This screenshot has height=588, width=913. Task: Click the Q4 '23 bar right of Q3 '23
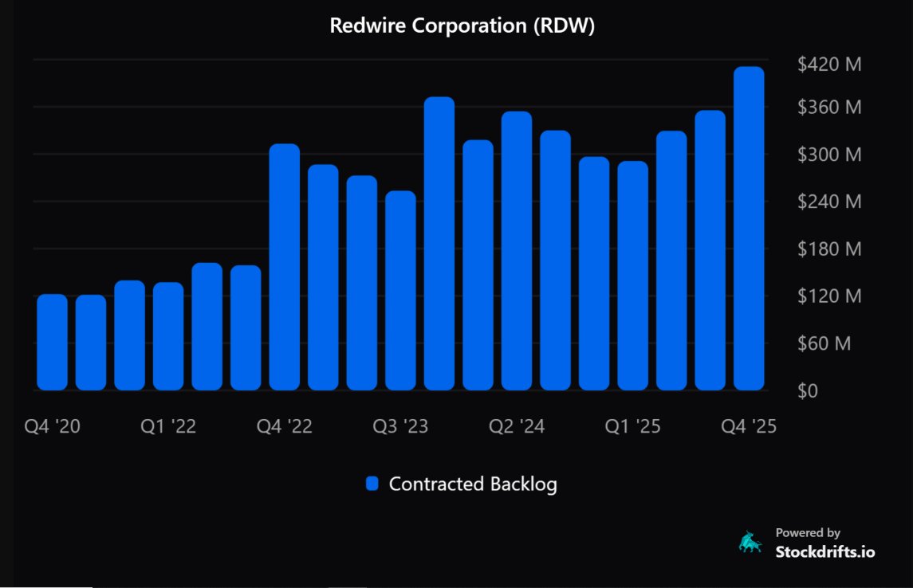(439, 243)
